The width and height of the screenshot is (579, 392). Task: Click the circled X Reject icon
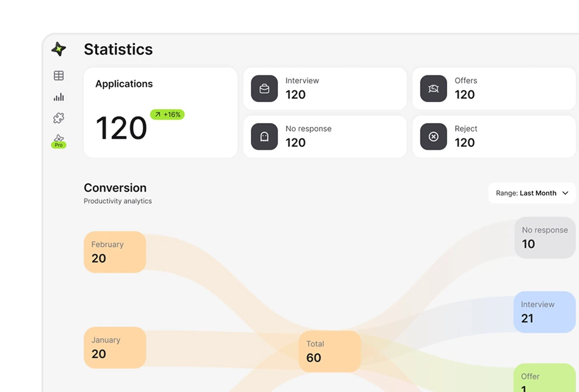tap(434, 136)
